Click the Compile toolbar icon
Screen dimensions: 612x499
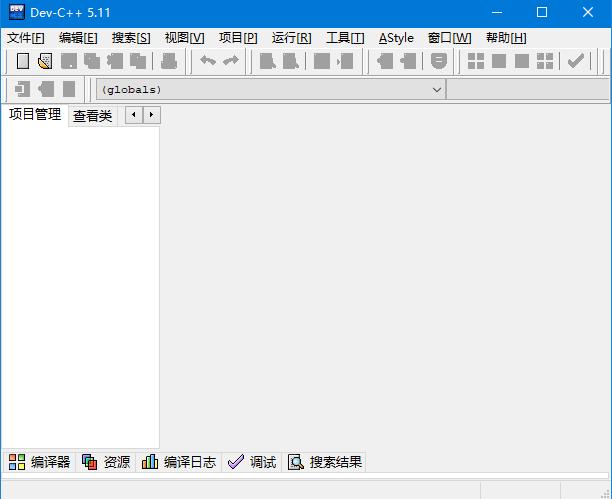[x=476, y=61]
